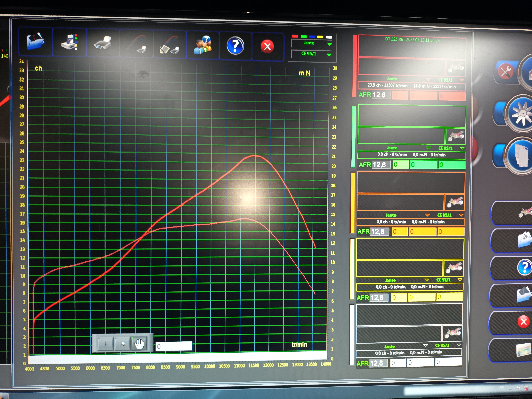Expand CE 95/1 dropdown in green panel
This screenshot has height=399, width=532.
point(462,148)
